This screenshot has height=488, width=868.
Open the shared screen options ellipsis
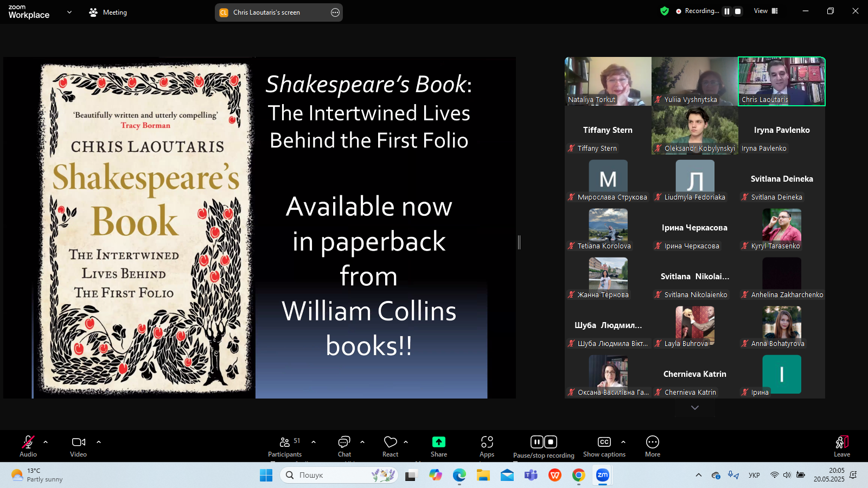pos(335,12)
